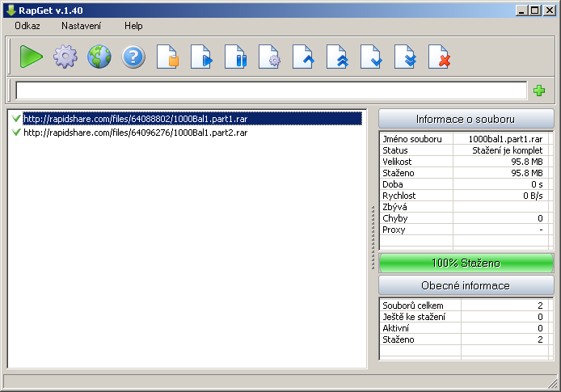
Task: Click the Aktivní row label
Action: tap(396, 328)
